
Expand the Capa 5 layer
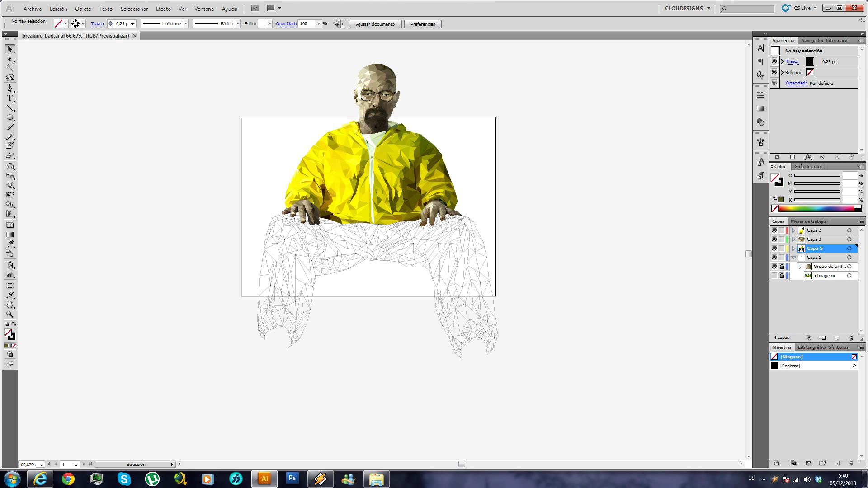pyautogui.click(x=793, y=249)
